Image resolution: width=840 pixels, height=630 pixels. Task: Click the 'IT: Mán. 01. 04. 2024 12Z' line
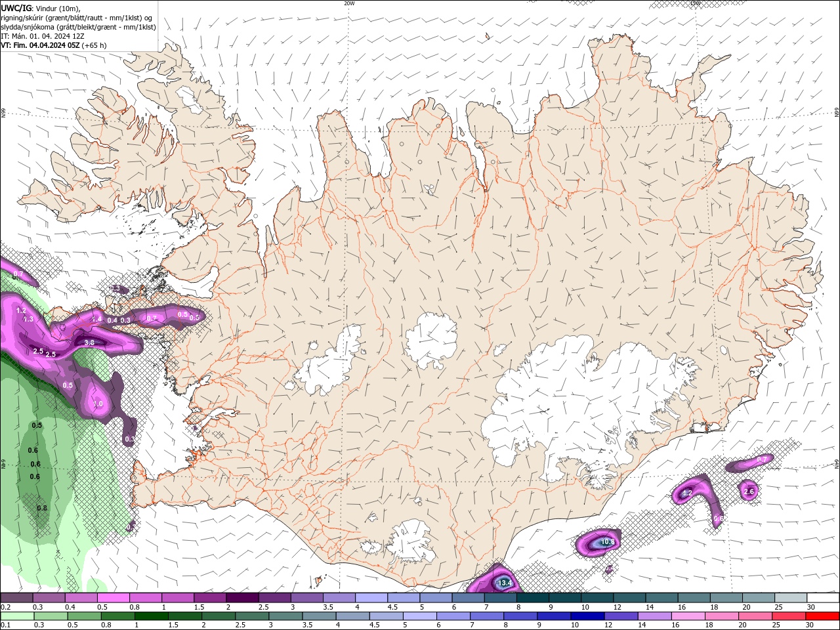pyautogui.click(x=43, y=36)
